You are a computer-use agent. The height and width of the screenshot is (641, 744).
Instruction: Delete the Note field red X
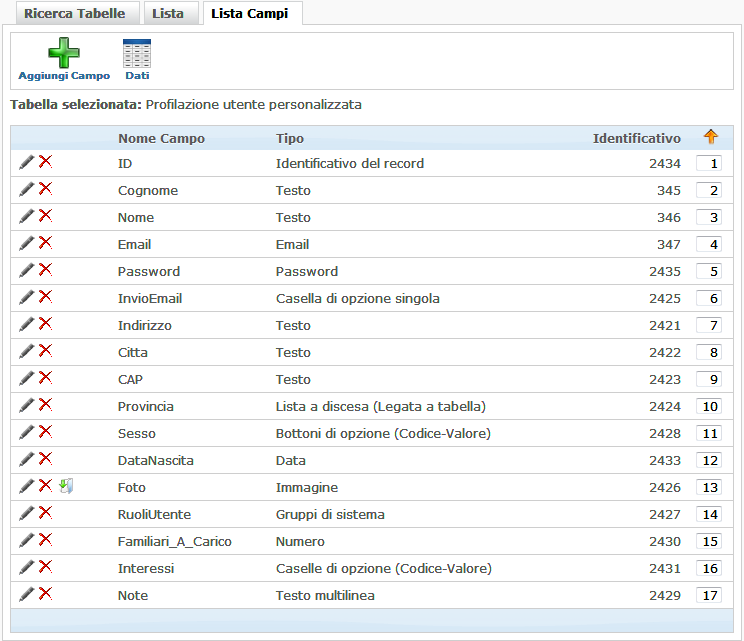(46, 595)
